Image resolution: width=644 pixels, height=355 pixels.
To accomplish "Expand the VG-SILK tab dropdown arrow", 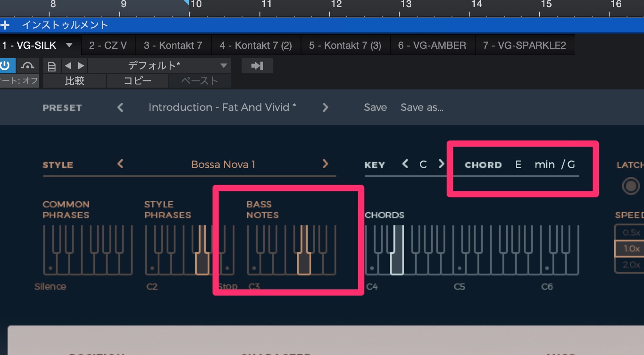I will 69,45.
